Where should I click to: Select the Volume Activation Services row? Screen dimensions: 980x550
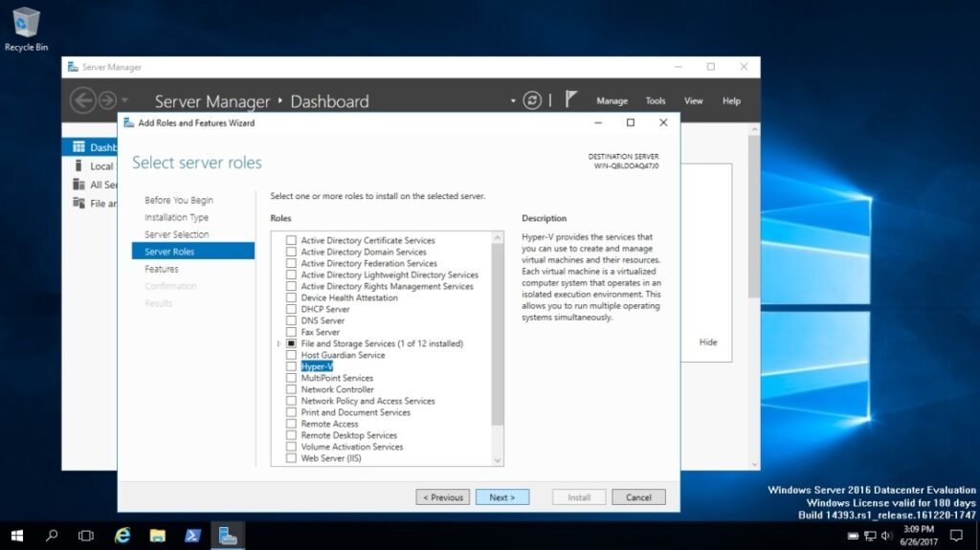coord(352,447)
